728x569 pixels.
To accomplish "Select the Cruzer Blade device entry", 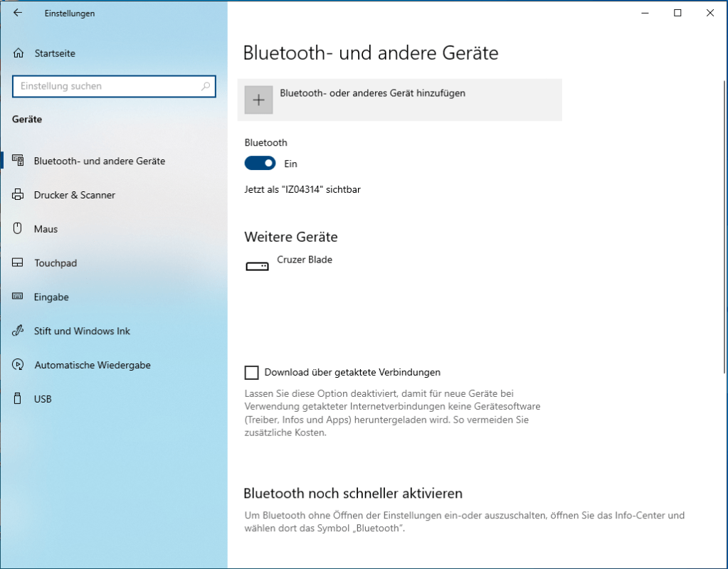I will tap(305, 260).
